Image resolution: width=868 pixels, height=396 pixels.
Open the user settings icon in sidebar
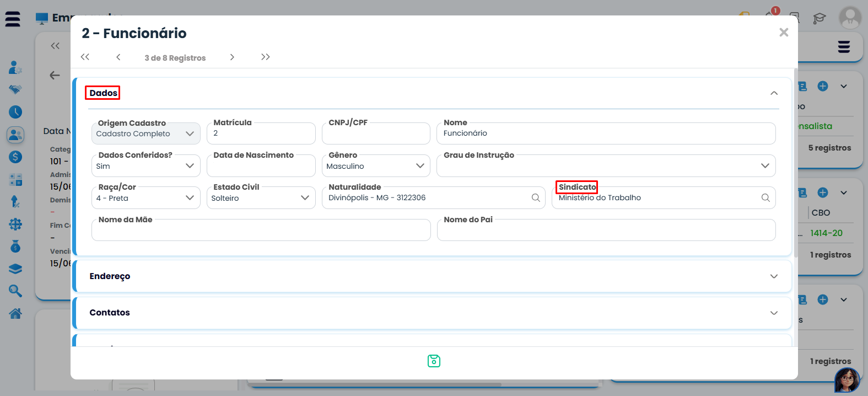[15, 67]
